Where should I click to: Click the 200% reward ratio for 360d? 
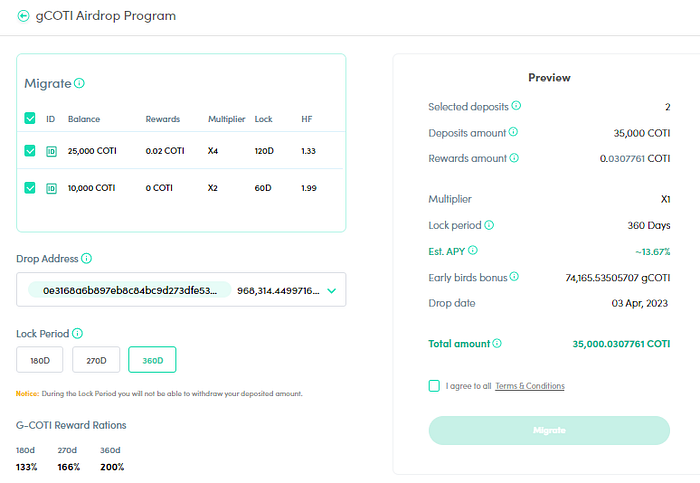112,467
